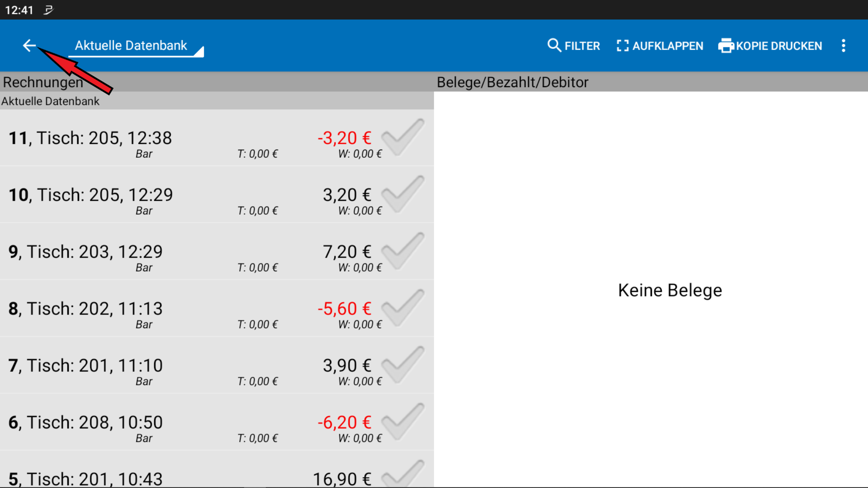Open the Aktuelle Datenbank dropdown
Screen dimensions: 868x488
[131, 45]
